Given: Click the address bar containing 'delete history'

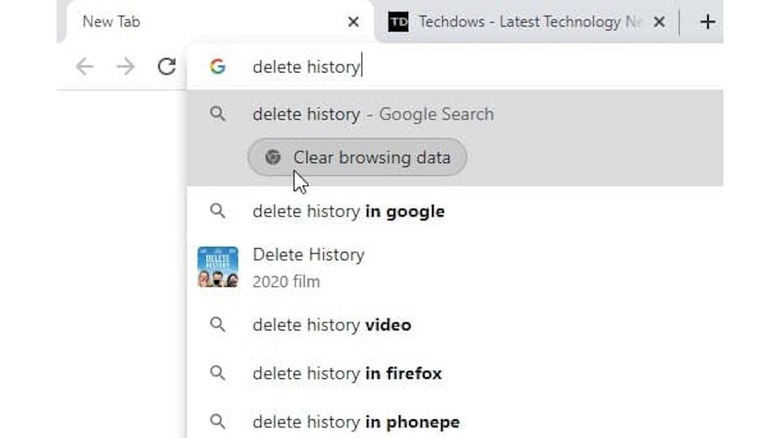Looking at the screenshot, I should tap(450, 67).
